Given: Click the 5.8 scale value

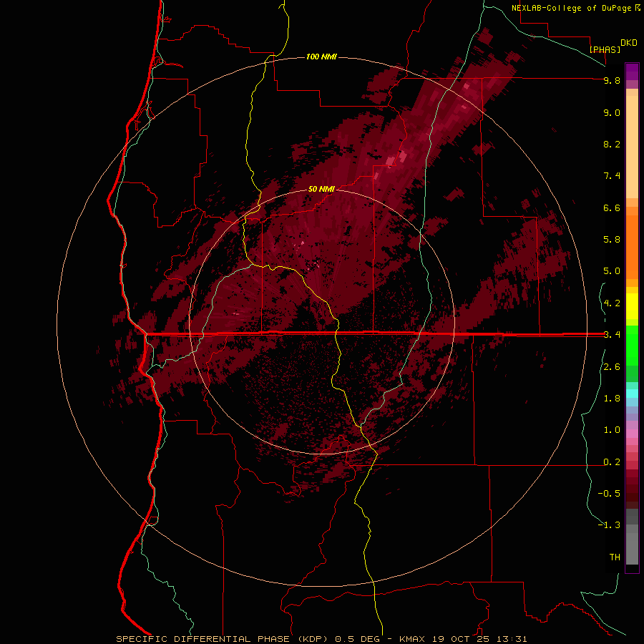Looking at the screenshot, I should coord(612,240).
